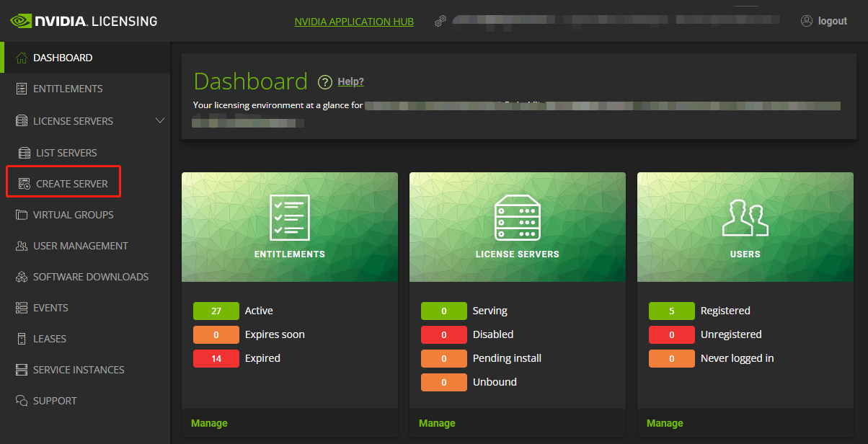868x444 pixels.
Task: Click the "Active" entitlements label
Action: click(259, 311)
